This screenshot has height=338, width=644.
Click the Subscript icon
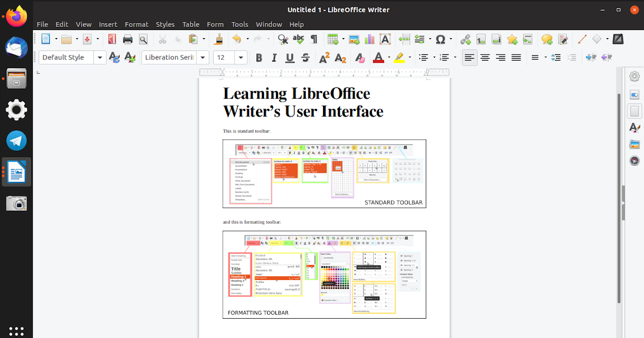click(x=340, y=57)
